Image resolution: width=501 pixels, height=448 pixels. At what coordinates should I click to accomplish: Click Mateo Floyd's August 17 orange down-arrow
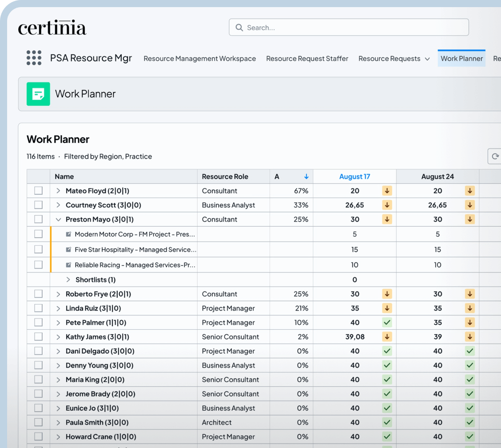pyautogui.click(x=387, y=191)
